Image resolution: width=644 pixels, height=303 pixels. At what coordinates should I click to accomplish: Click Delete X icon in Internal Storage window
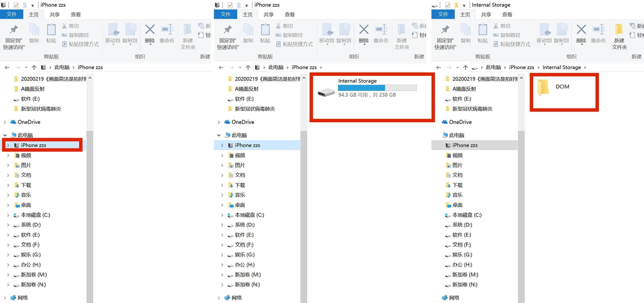pyautogui.click(x=581, y=29)
